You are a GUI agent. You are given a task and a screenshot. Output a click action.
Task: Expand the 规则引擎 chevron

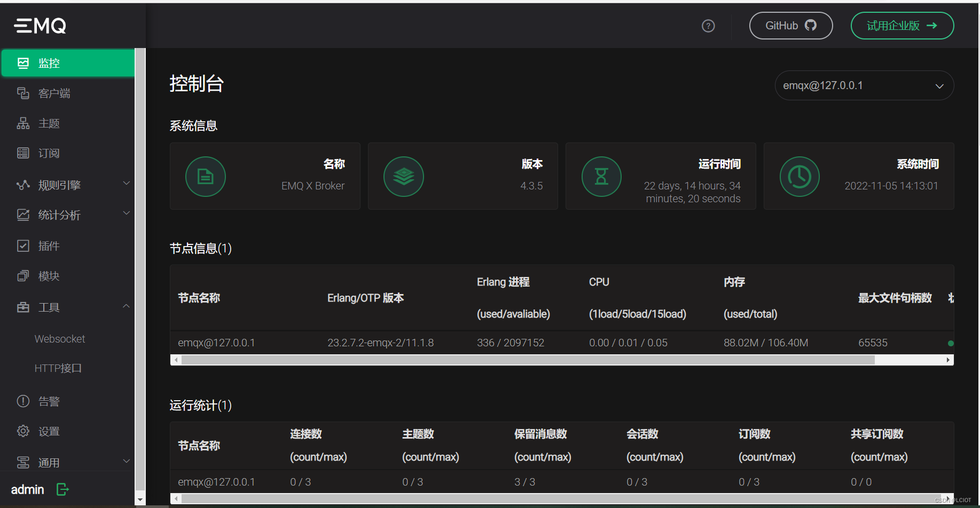[x=127, y=183]
